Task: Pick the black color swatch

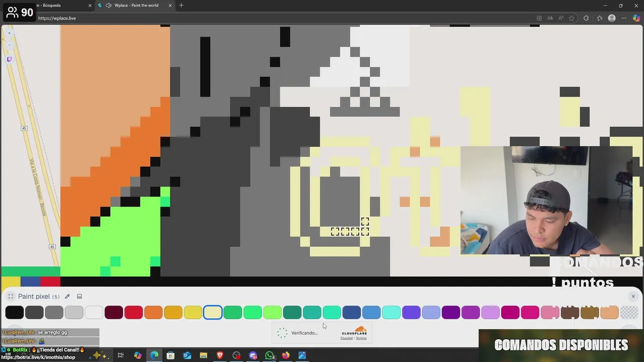Action: click(15, 312)
